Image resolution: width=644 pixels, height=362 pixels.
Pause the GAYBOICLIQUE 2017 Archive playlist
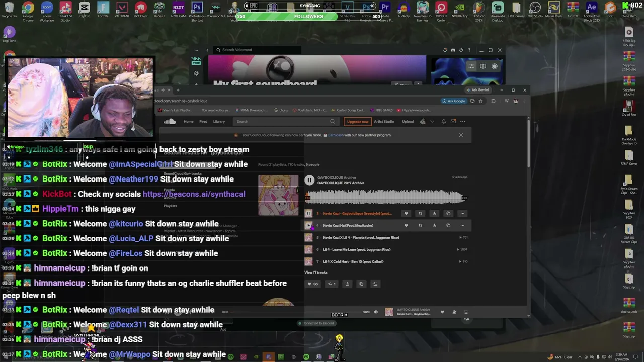[309, 180]
